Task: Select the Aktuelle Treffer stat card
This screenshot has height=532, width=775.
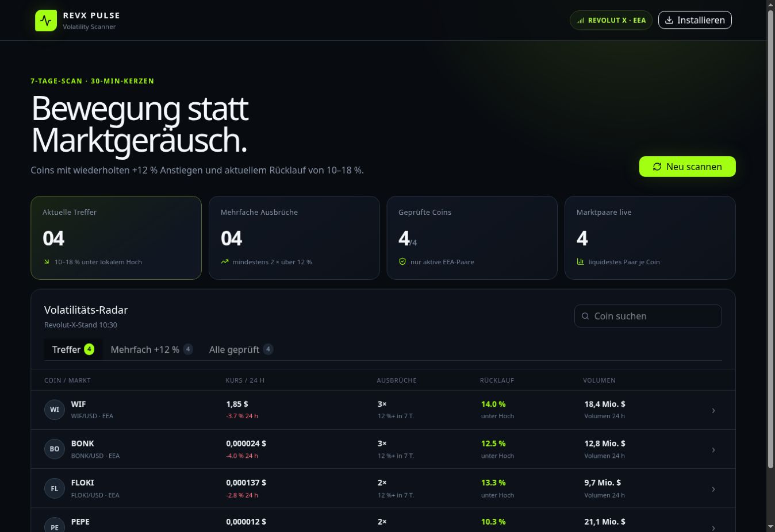Action: click(x=116, y=238)
